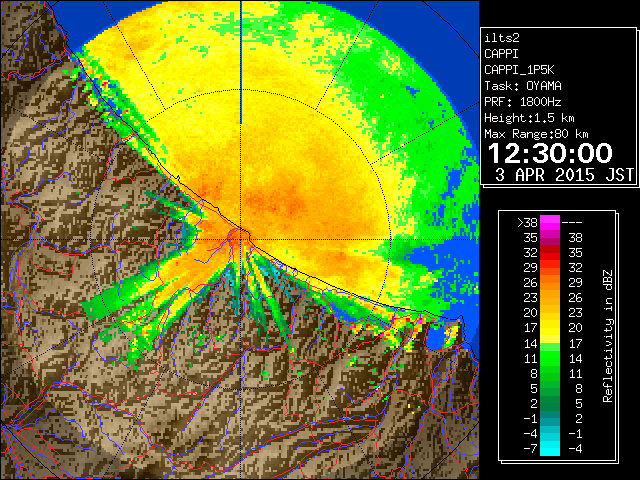This screenshot has height=480, width=640.
Task: Click the vertical blue beam-blockage line north of the radar
Action: coord(241,62)
